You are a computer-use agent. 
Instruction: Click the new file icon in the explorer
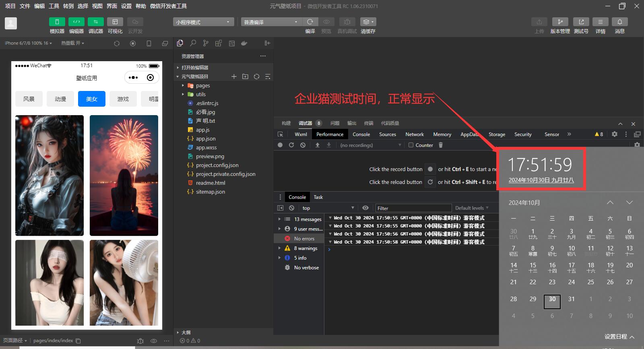click(x=234, y=76)
